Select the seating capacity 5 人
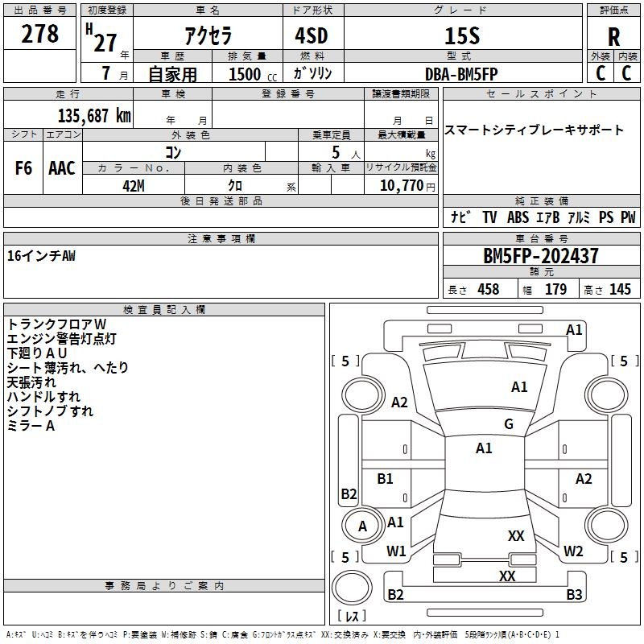The height and width of the screenshot is (644, 644). pyautogui.click(x=346, y=152)
